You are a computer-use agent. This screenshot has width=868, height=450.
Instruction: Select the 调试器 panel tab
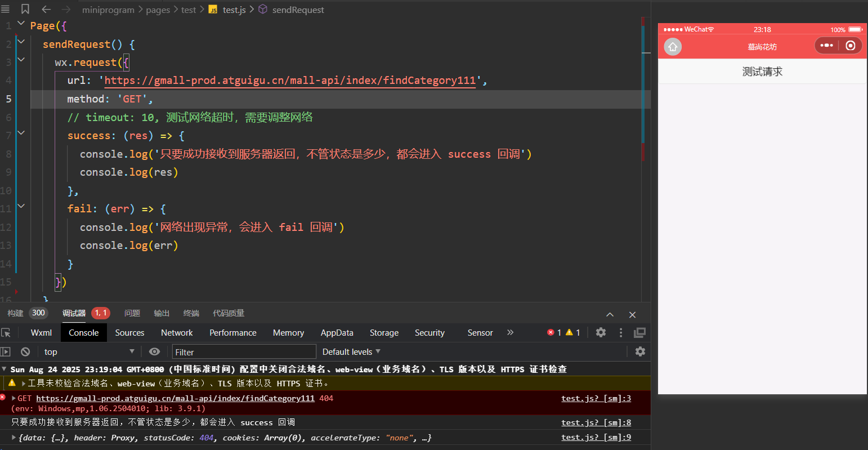(74, 313)
